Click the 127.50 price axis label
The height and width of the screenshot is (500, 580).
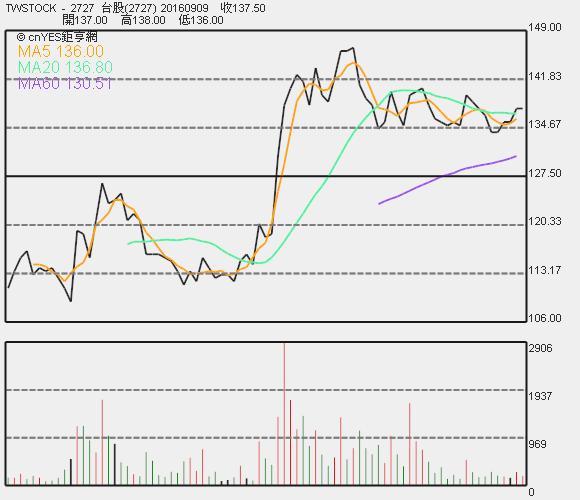[x=545, y=173]
